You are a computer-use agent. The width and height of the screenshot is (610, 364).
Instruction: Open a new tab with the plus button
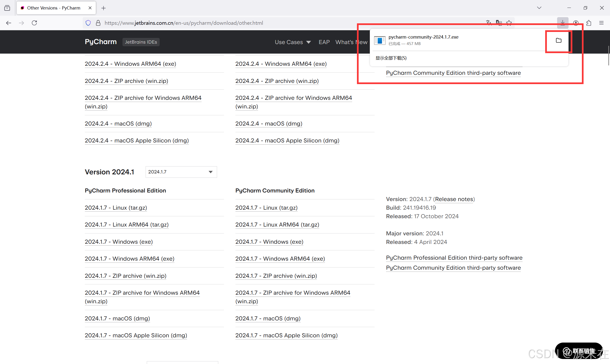[103, 8]
